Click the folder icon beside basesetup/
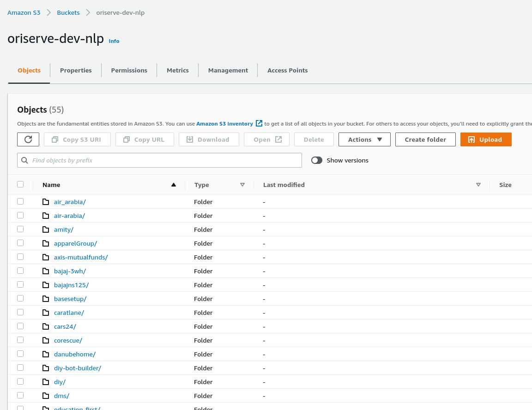The width and height of the screenshot is (532, 410). 46,299
